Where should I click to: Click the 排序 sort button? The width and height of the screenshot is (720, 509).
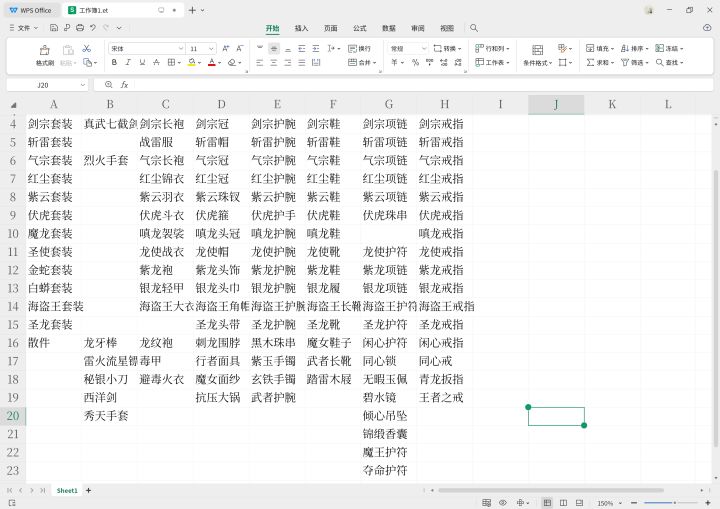634,48
